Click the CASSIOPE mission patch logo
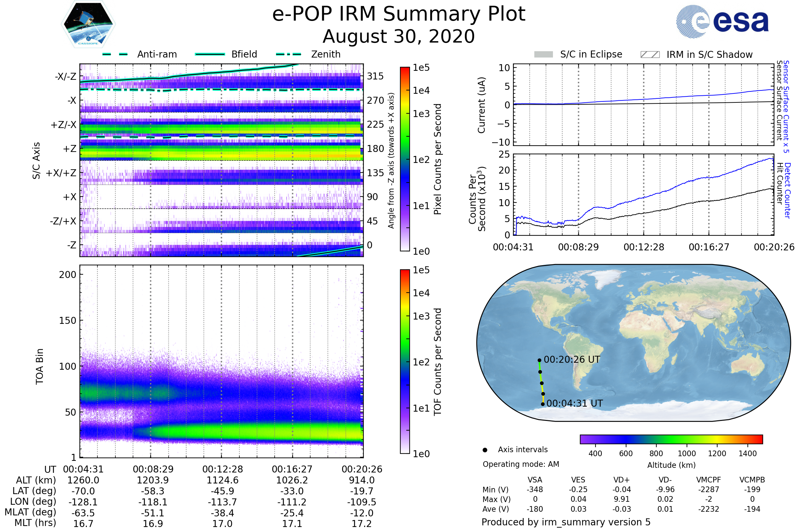798x532 pixels. pyautogui.click(x=88, y=24)
